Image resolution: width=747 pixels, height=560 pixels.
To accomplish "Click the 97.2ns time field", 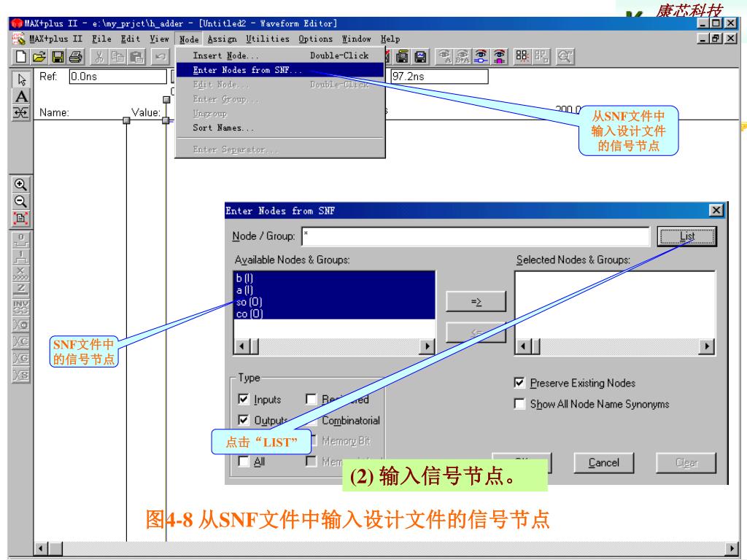I will coord(439,76).
